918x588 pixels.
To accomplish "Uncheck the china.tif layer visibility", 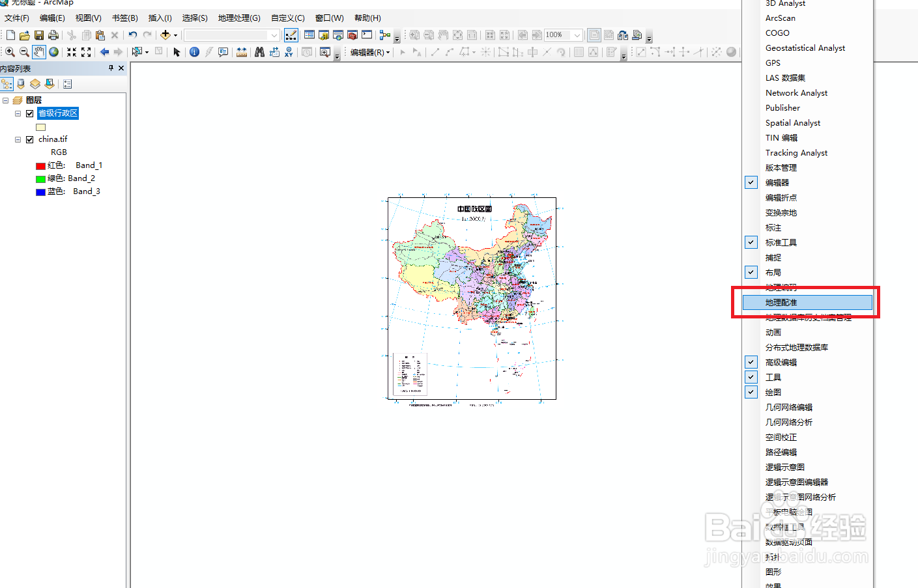I will 30,139.
